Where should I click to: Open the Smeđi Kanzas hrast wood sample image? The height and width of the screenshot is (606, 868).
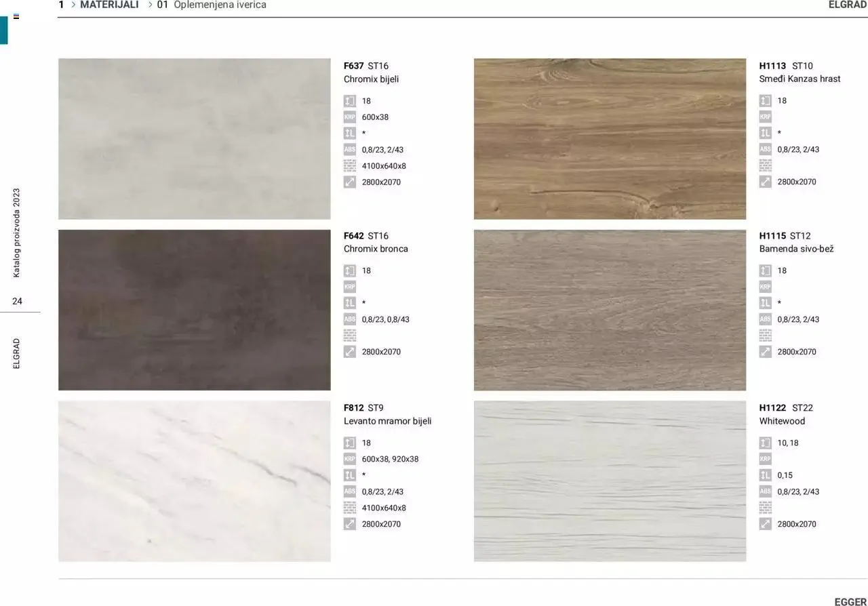coord(610,138)
